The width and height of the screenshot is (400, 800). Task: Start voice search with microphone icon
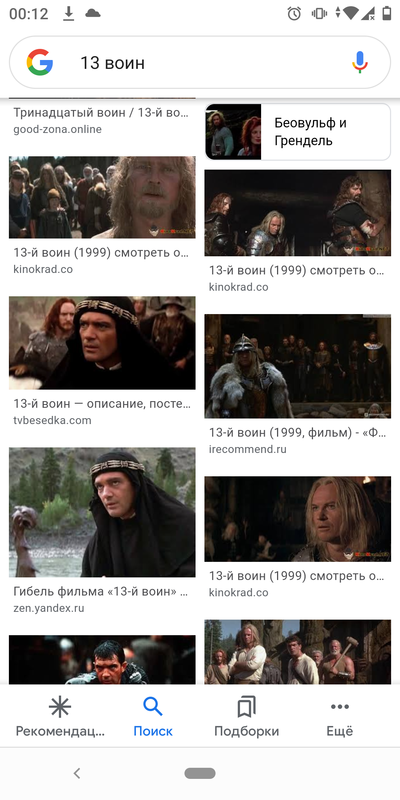pyautogui.click(x=360, y=62)
